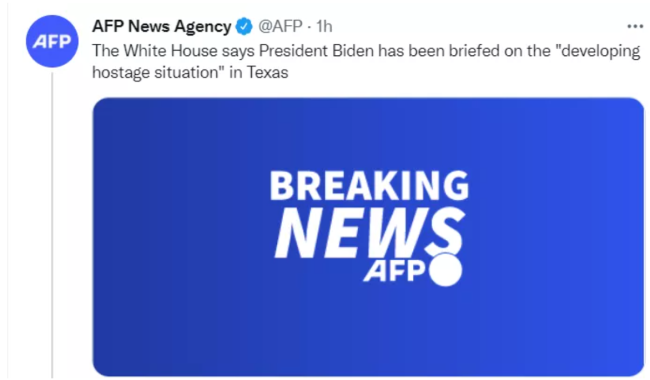The height and width of the screenshot is (380, 650).
Task: Open the AFP round profile avatar
Action: [52, 41]
